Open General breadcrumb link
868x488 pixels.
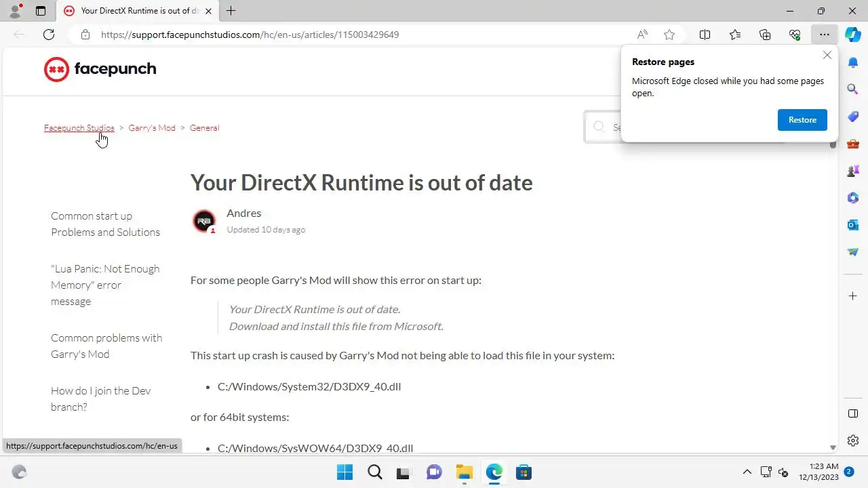click(x=204, y=128)
